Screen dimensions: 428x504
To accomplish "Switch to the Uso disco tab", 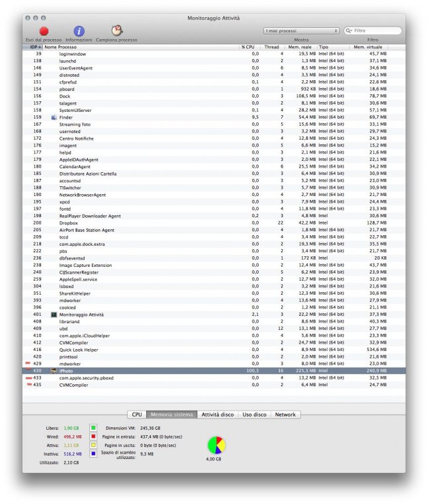I will click(x=255, y=415).
